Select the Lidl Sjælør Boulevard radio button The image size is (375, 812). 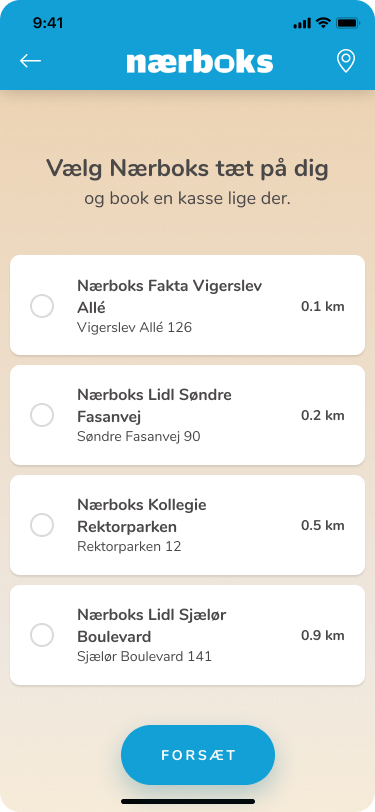(42, 635)
